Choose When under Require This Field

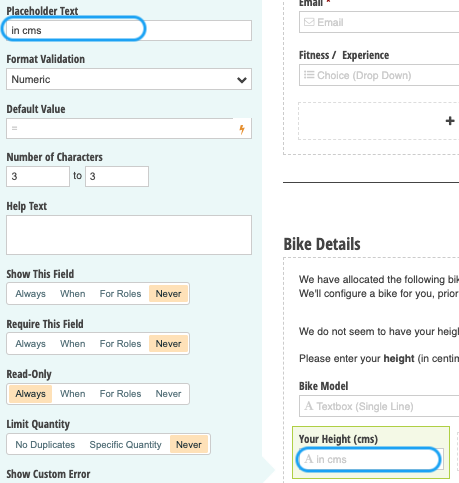(73, 344)
